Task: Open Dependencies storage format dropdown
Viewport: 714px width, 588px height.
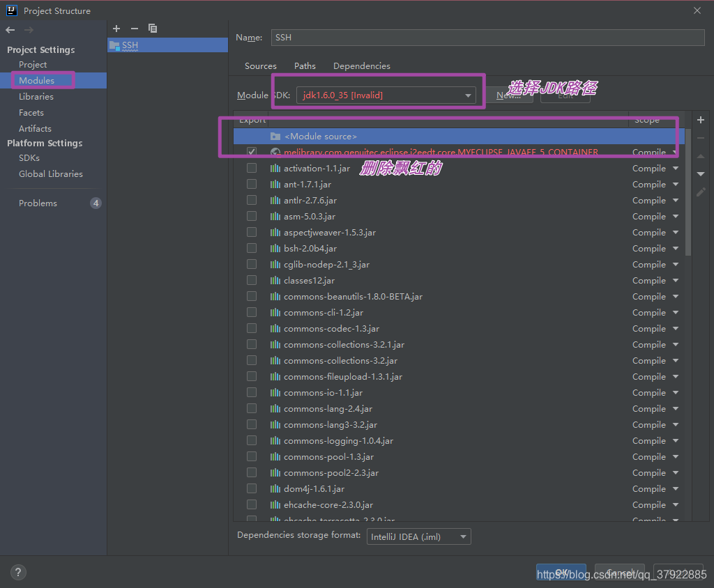Action: click(x=419, y=536)
